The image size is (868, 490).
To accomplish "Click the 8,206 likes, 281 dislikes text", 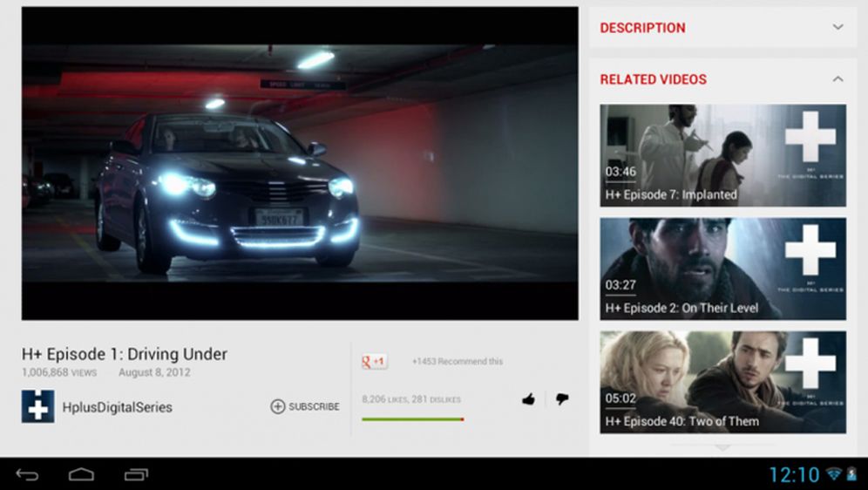I will [x=411, y=399].
